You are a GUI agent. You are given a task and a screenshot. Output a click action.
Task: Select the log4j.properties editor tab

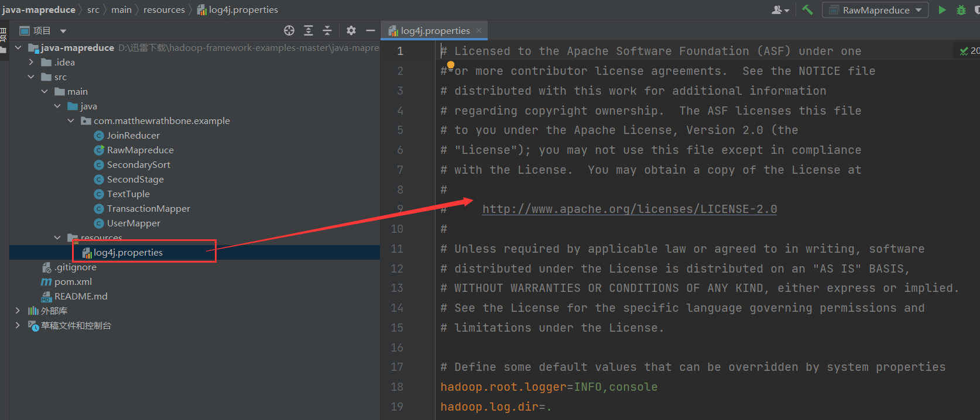434,30
